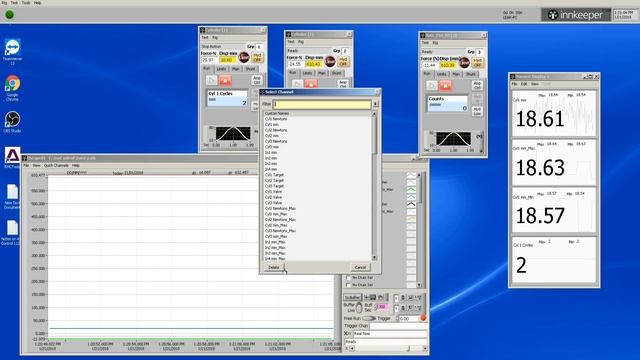Image resolution: width=640 pixels, height=360 pixels.
Task: Select 'Cyl1 Newtons_Max' in channel list
Action: pos(280,208)
